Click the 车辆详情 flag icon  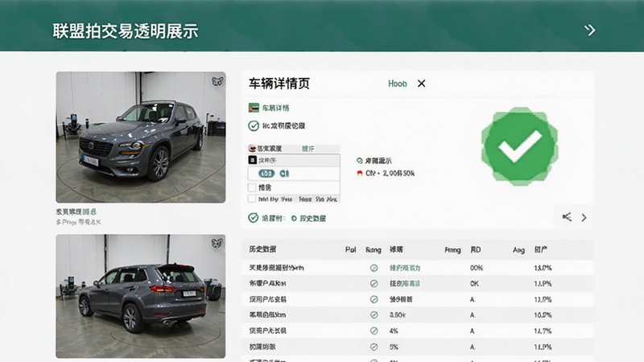(254, 108)
